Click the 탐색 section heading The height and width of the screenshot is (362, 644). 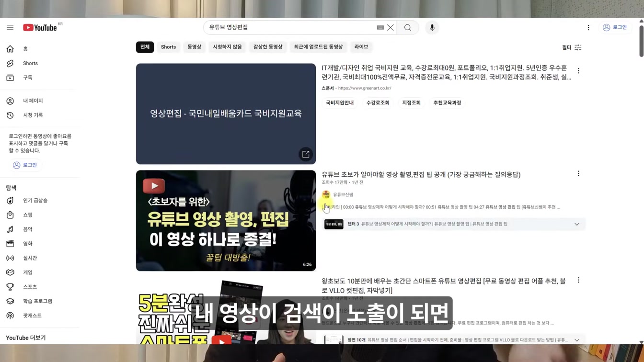pyautogui.click(x=11, y=188)
